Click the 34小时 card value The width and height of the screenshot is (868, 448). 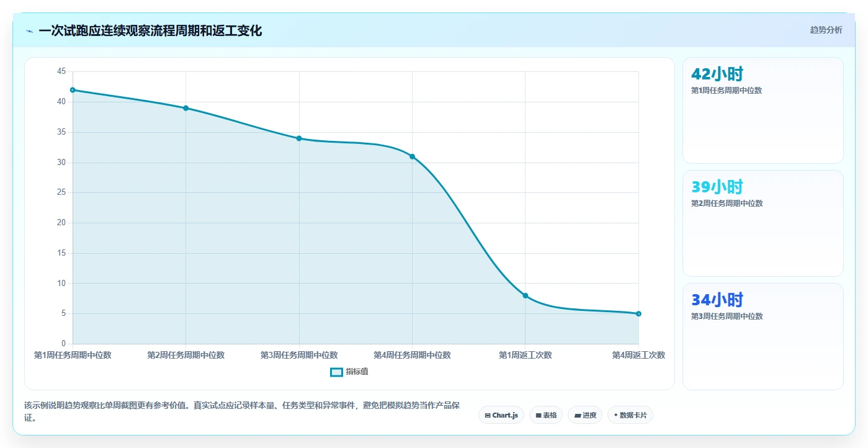[717, 300]
